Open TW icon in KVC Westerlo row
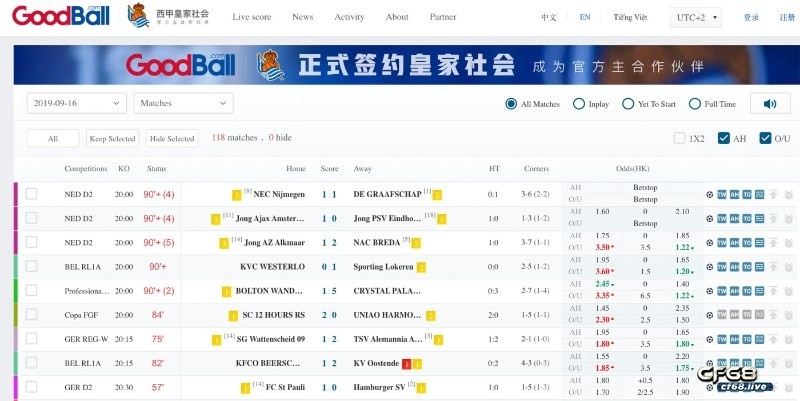The width and height of the screenshot is (800, 401). (721, 266)
